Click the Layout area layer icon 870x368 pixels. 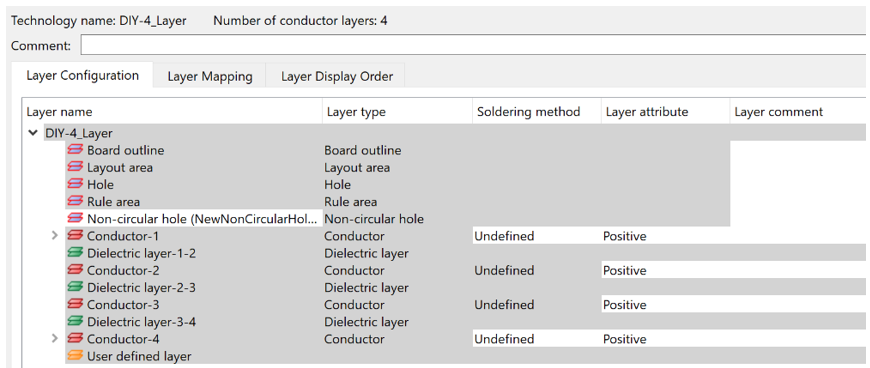click(x=74, y=168)
